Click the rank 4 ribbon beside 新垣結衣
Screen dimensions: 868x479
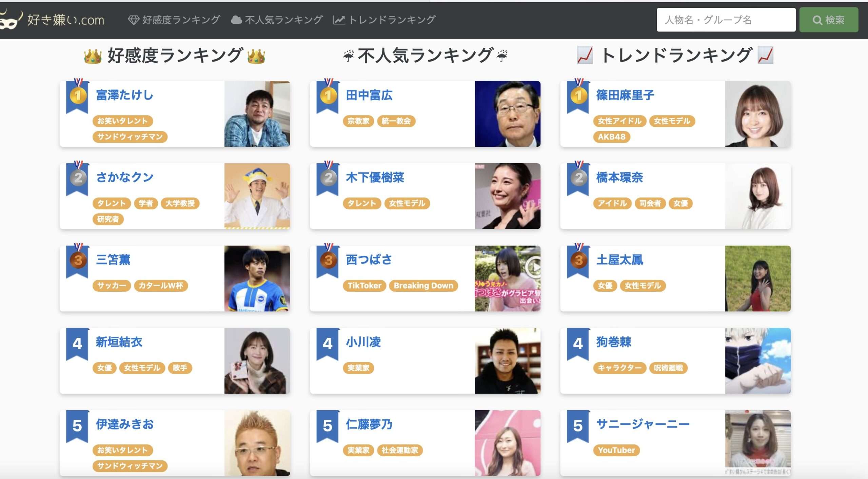click(77, 343)
